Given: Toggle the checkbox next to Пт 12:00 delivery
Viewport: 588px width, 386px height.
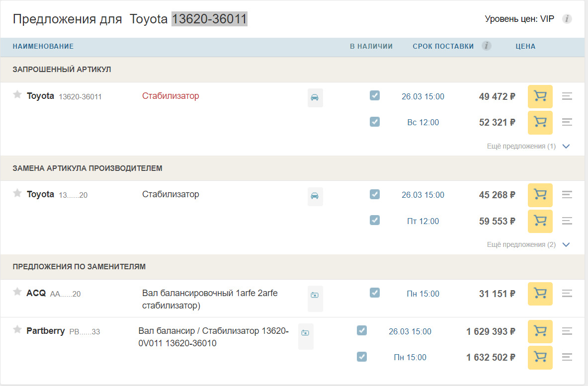Looking at the screenshot, I should pos(375,220).
